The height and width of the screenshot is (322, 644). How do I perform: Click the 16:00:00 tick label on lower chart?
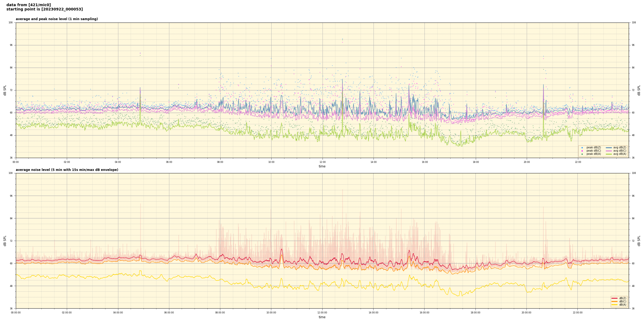(425, 313)
